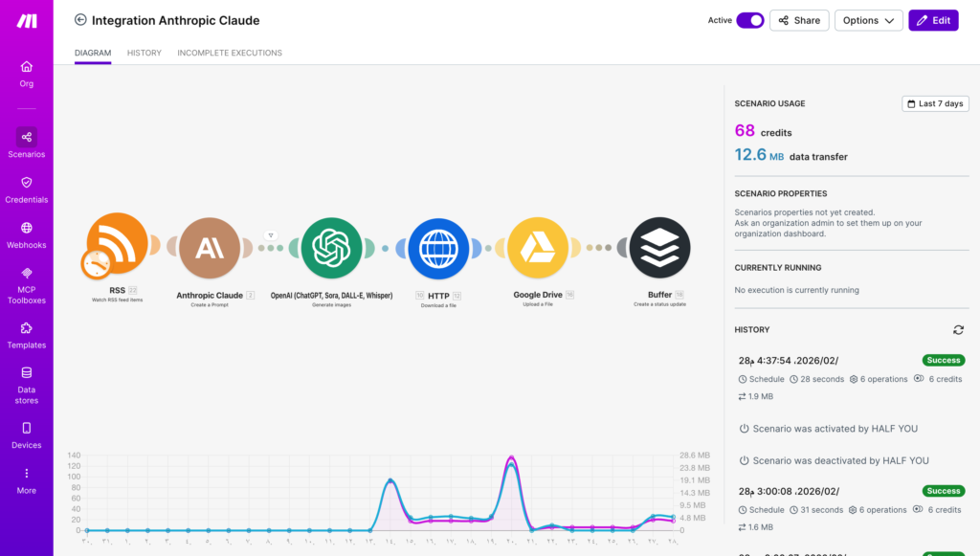
Task: Open the Anthropic Claude module
Action: pyautogui.click(x=210, y=248)
